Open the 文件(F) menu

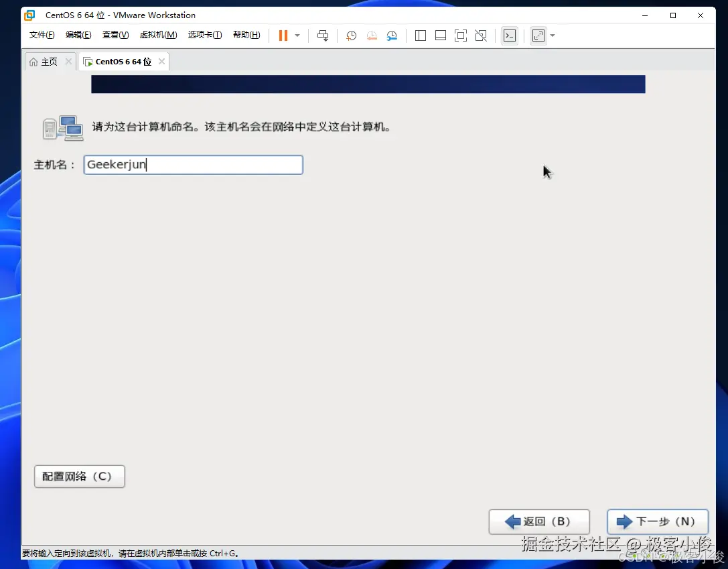point(42,35)
